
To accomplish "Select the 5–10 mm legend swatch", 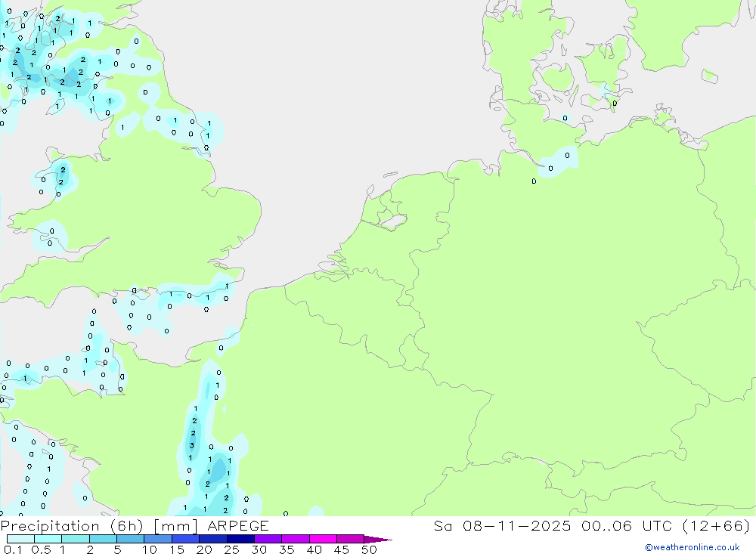I will (x=131, y=539).
